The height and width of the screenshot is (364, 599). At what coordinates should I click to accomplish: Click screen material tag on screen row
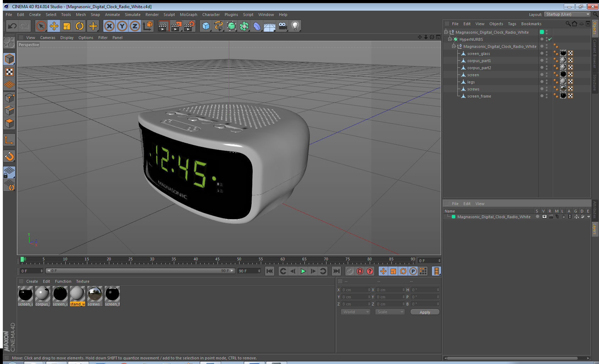click(563, 75)
